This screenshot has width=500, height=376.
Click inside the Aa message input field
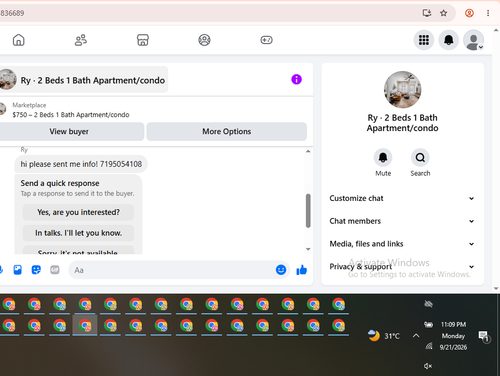click(x=172, y=270)
